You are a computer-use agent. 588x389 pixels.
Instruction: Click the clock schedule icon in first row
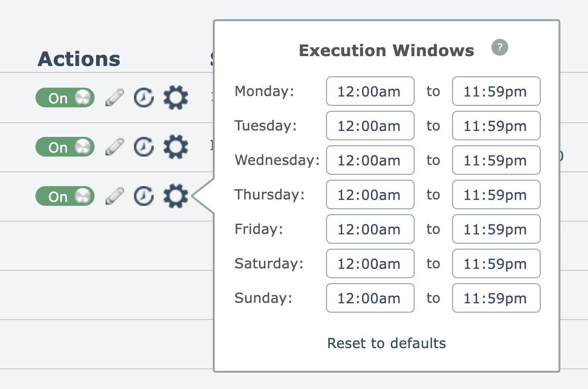pos(144,98)
